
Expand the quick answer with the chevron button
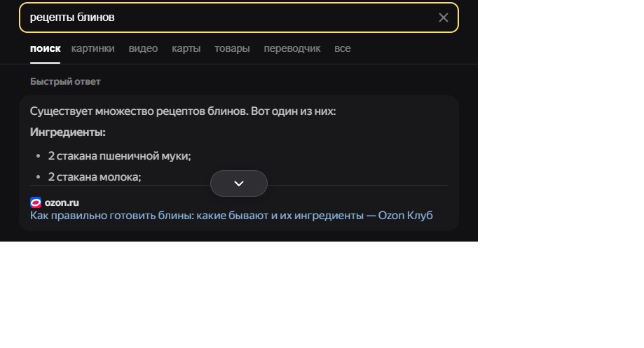(x=239, y=183)
